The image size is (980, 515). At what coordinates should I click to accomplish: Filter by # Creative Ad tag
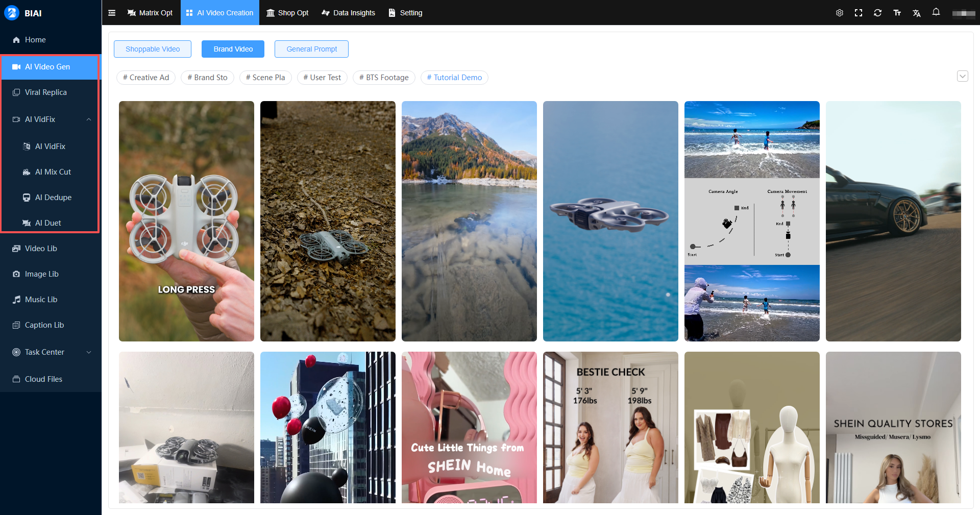pyautogui.click(x=146, y=78)
